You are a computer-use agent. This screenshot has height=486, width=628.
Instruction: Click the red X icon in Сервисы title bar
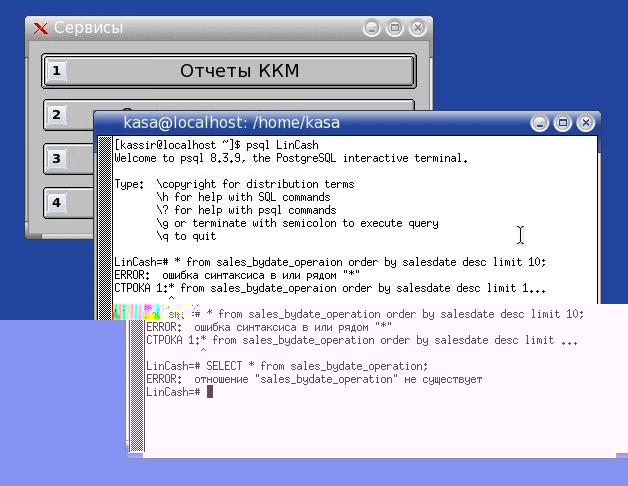coord(40,28)
